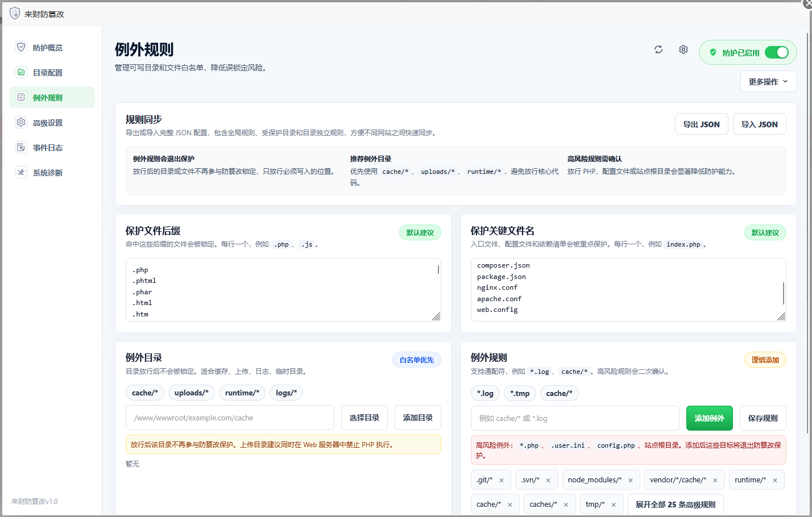Select the runtime/* tag in 例外目录
Viewport: 812px width, 517px height.
(x=242, y=393)
